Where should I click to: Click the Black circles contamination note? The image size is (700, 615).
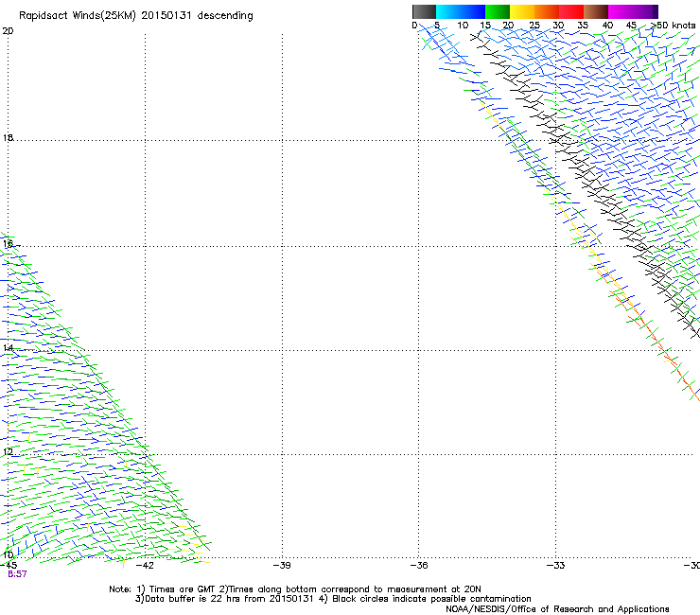[425, 599]
